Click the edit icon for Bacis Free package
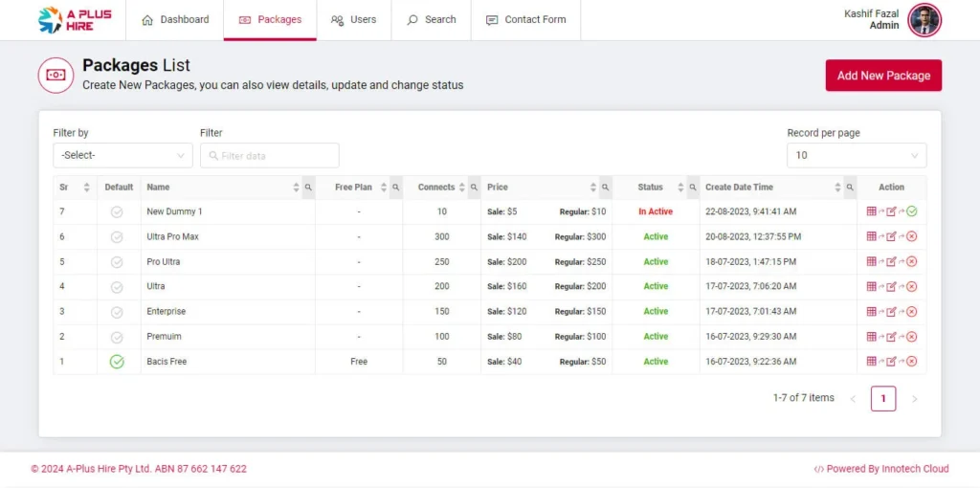The width and height of the screenshot is (980, 488). pyautogui.click(x=891, y=362)
